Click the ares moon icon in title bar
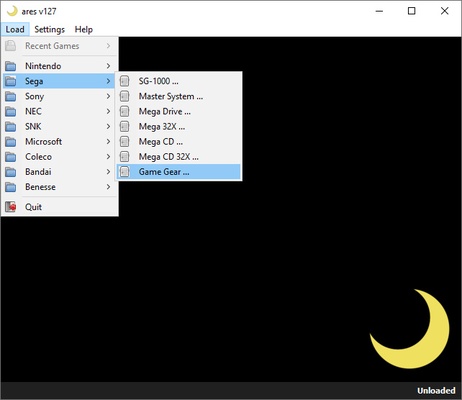 [x=12, y=11]
